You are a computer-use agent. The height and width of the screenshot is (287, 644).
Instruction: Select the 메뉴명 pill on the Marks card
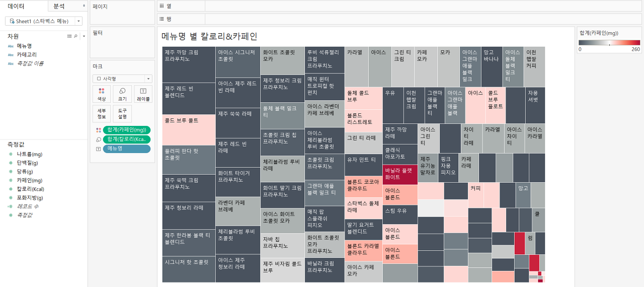click(x=126, y=149)
